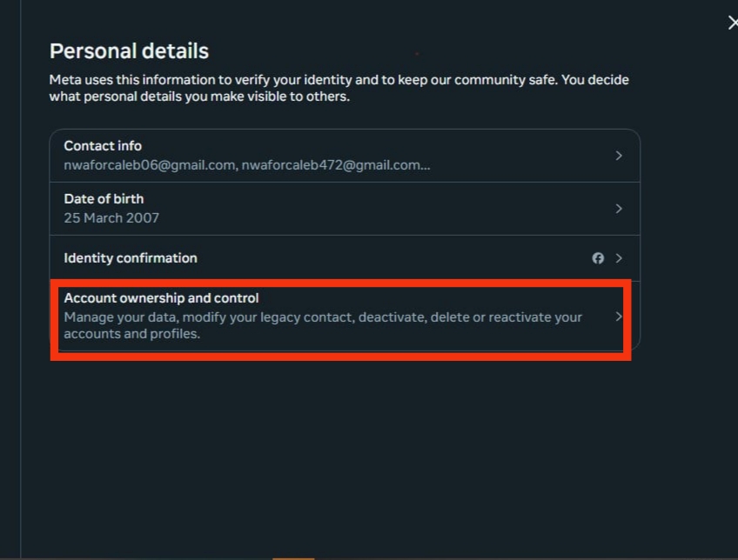Open the Date of birth entry title
The width and height of the screenshot is (738, 560).
[104, 199]
